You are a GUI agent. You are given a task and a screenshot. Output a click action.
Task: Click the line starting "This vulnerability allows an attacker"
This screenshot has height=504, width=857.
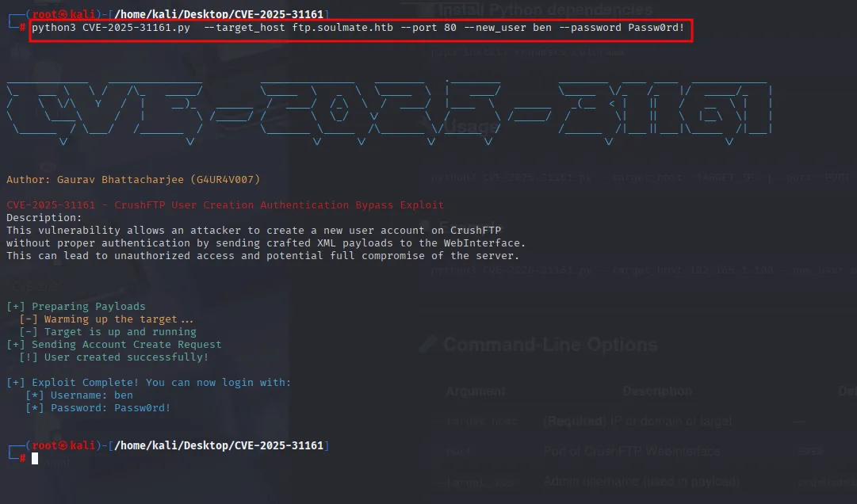[254, 231]
